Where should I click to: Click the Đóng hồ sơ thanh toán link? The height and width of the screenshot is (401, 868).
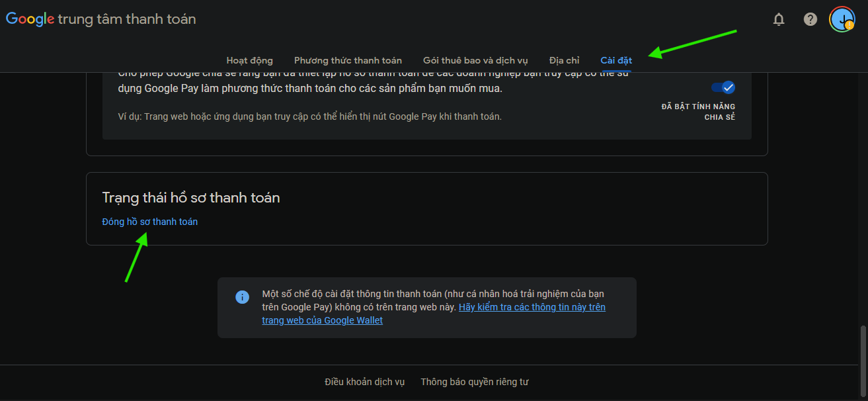[x=149, y=222]
